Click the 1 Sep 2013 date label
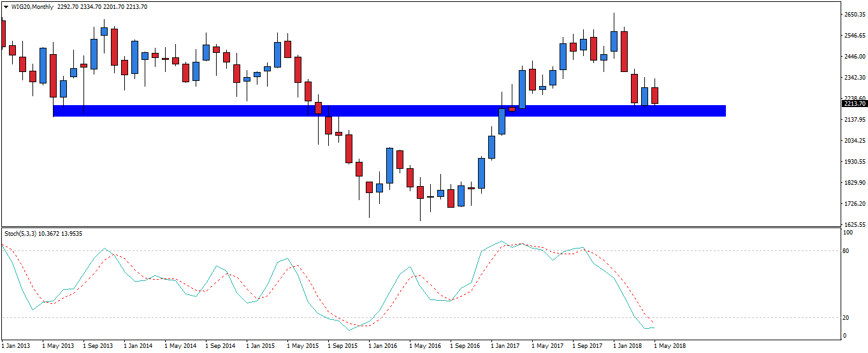 pyautogui.click(x=98, y=346)
